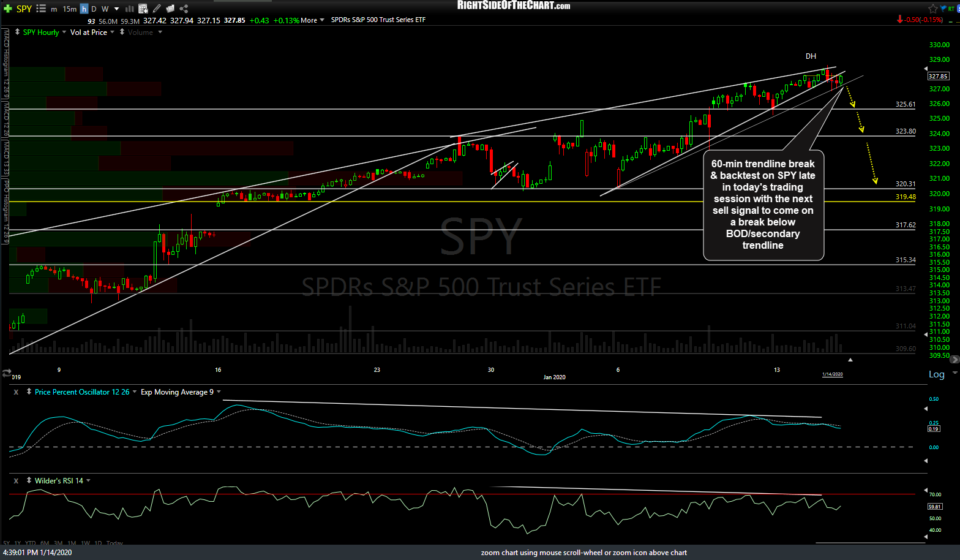Click the horizontal scrollbar under the RSI pane

pyautogui.click(x=870, y=543)
